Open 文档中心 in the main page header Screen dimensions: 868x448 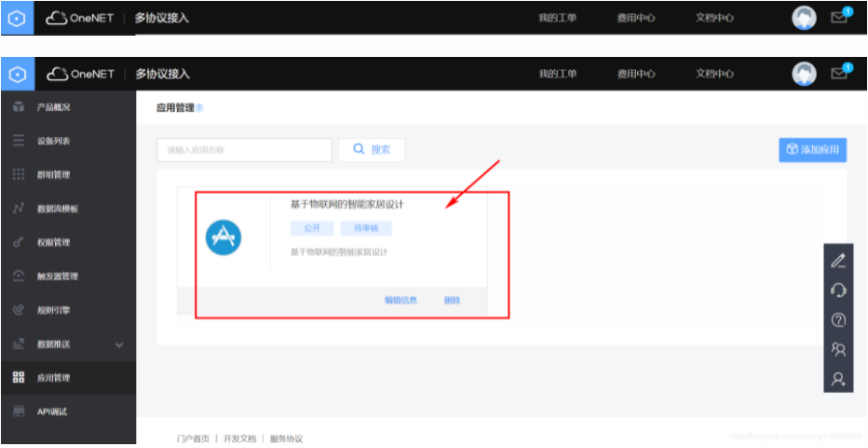pos(714,73)
